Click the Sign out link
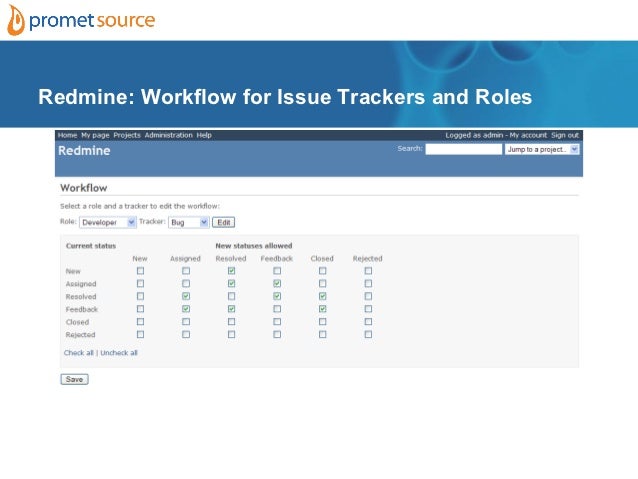The height and width of the screenshot is (479, 638). [x=565, y=135]
